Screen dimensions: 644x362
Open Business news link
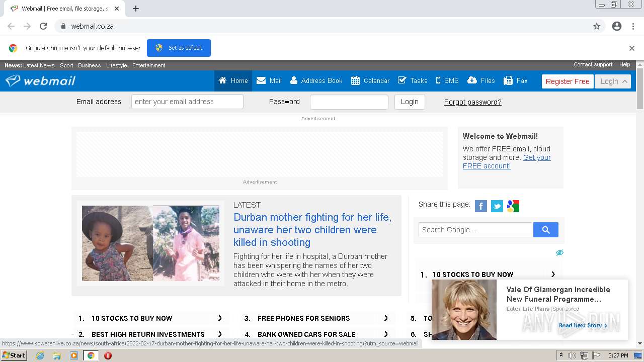click(89, 65)
